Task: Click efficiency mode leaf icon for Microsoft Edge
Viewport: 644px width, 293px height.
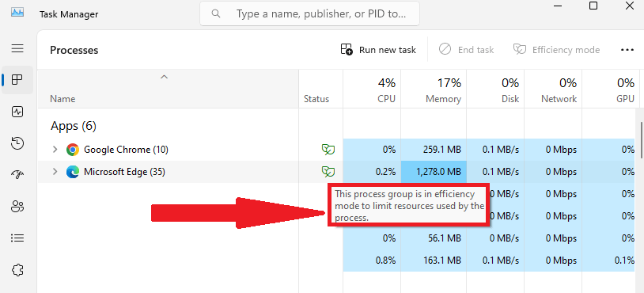Action: pyautogui.click(x=328, y=172)
